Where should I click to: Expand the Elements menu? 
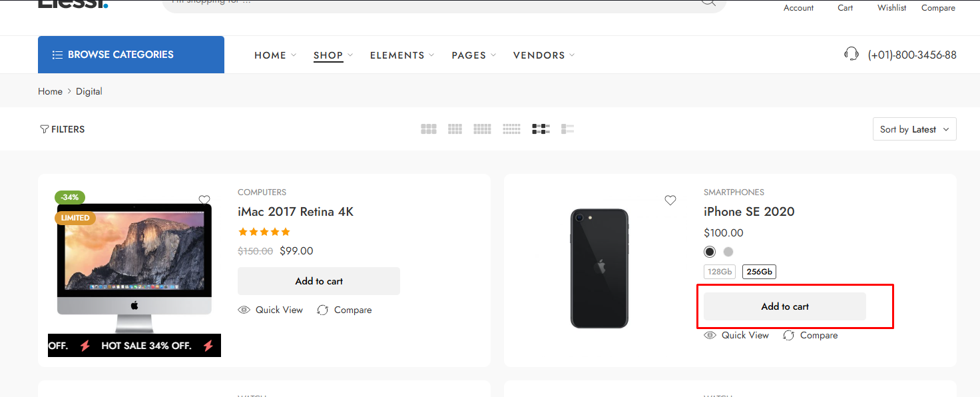coord(402,55)
